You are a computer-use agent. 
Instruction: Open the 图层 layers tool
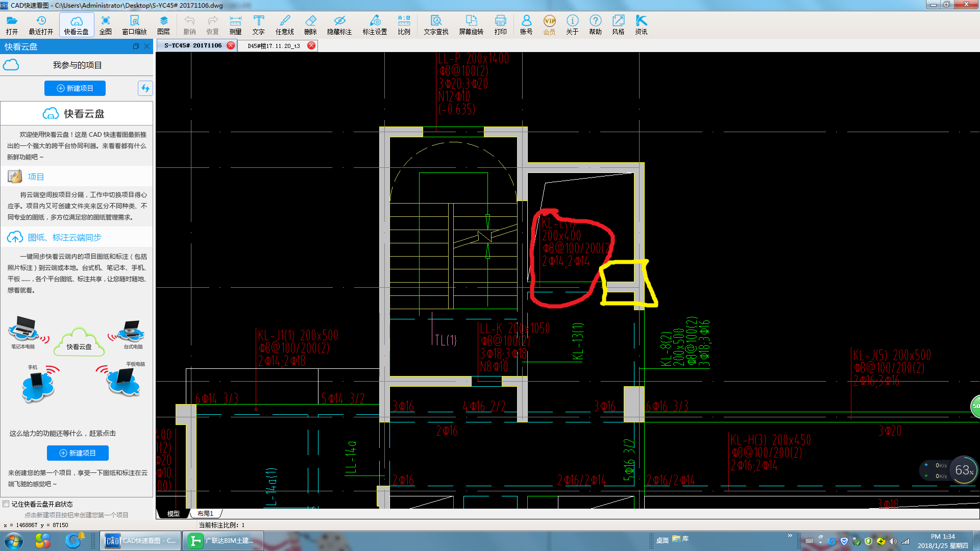pyautogui.click(x=164, y=24)
